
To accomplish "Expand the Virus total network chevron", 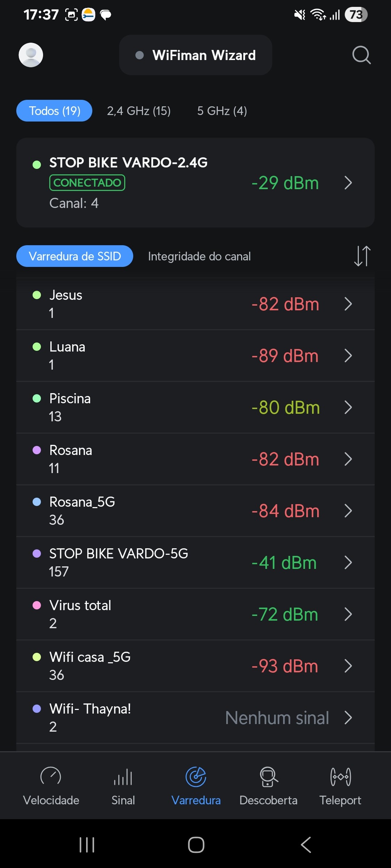I will 348,614.
